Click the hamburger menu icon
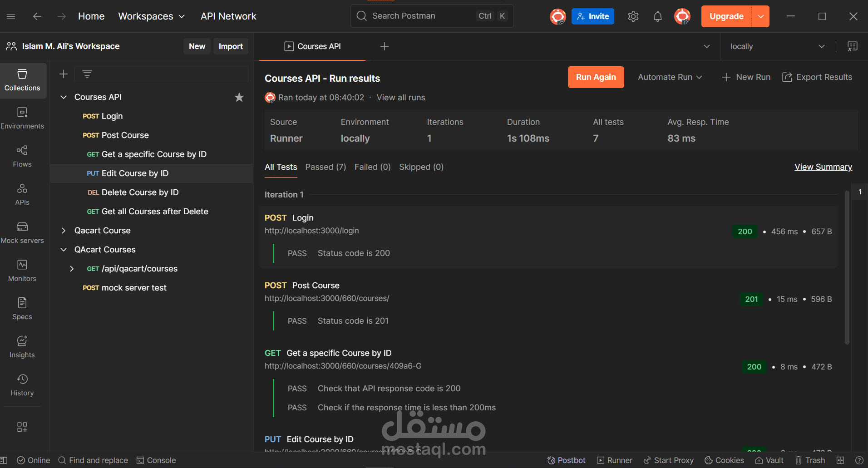 tap(11, 16)
